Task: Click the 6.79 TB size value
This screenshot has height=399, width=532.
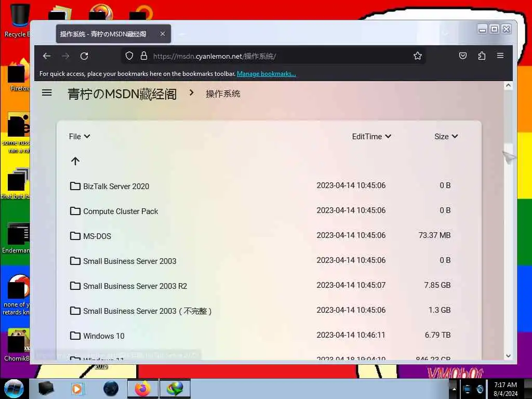Action: [437, 335]
